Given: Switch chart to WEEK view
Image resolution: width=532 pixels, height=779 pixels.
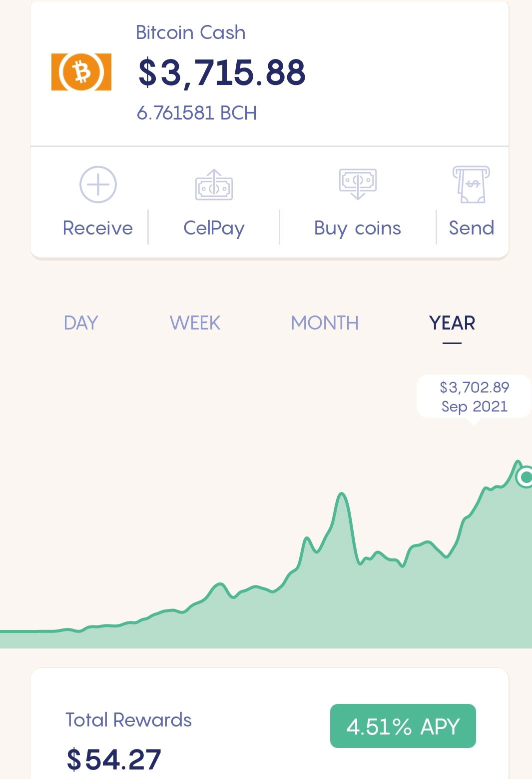Looking at the screenshot, I should 195,323.
